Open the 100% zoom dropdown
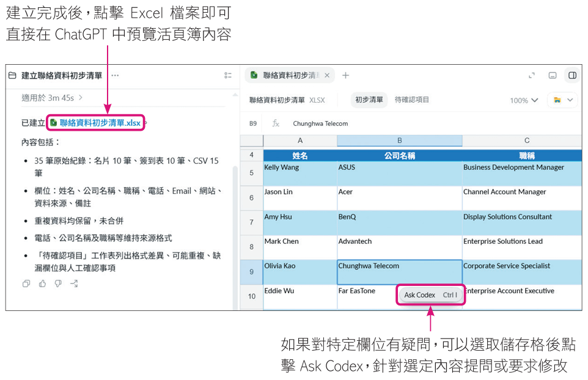 pyautogui.click(x=524, y=100)
